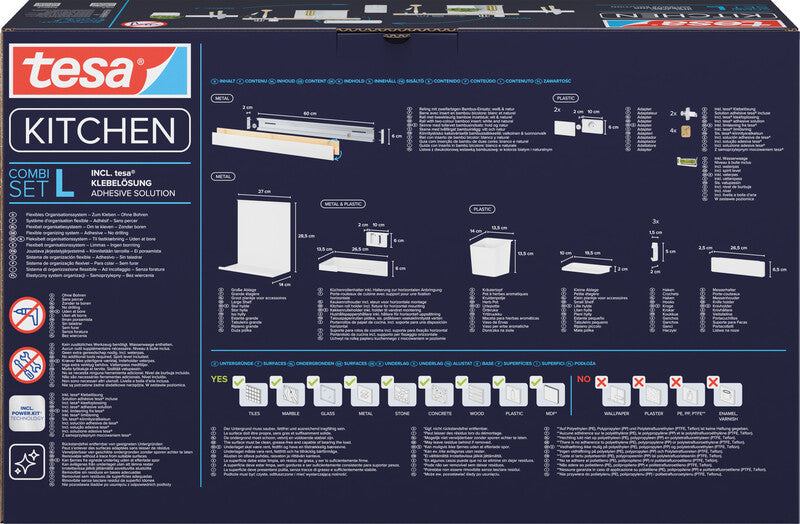Image resolution: width=800 pixels, height=524 pixels.
Task: Click the red and blue tesa logo
Action: [100, 70]
